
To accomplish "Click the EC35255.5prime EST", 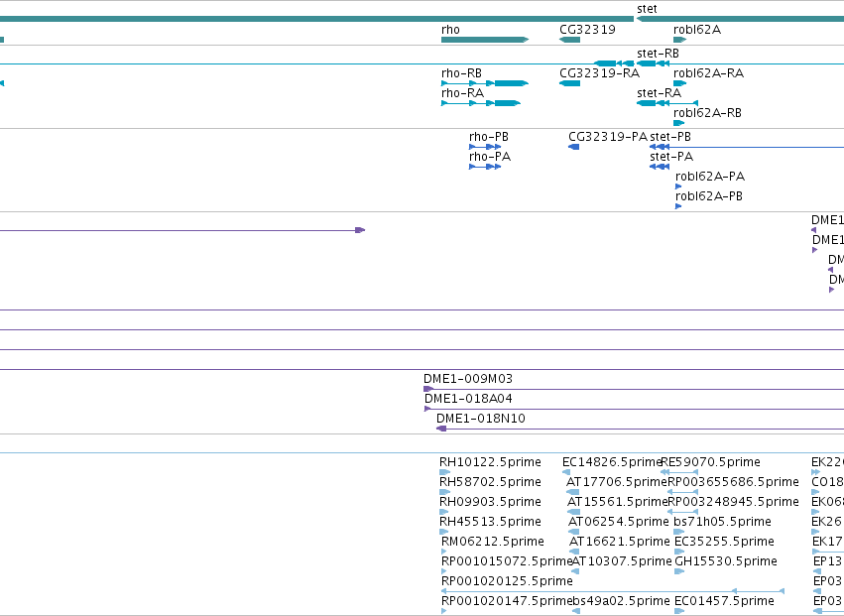I will [678, 552].
